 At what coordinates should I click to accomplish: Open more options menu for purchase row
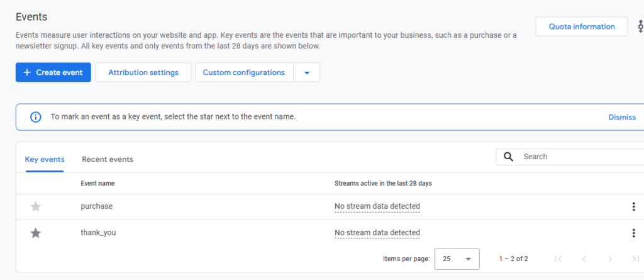click(x=634, y=207)
